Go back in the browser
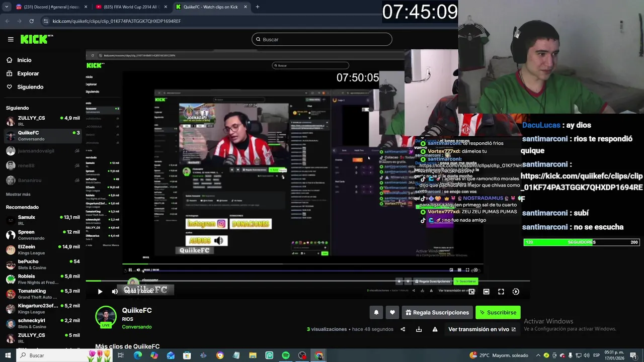 (7, 21)
